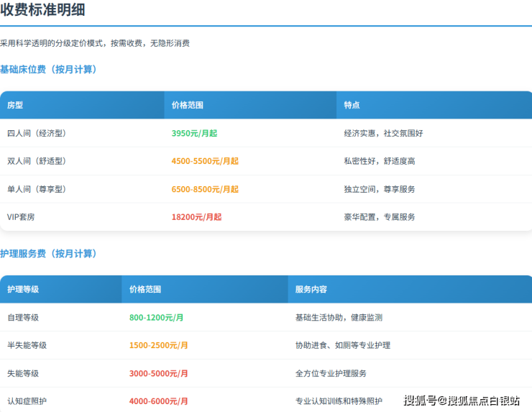Select the 护理服务费（按月计算） section title
The height and width of the screenshot is (412, 532).
click(48, 254)
